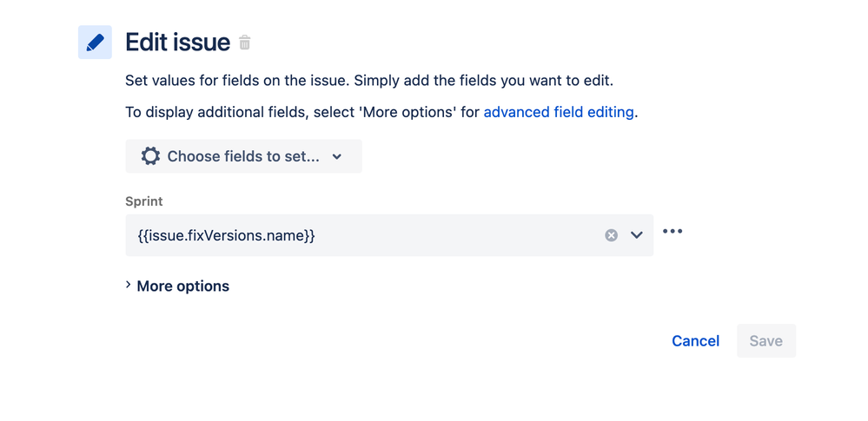
Task: Click the Save button
Action: [766, 341]
